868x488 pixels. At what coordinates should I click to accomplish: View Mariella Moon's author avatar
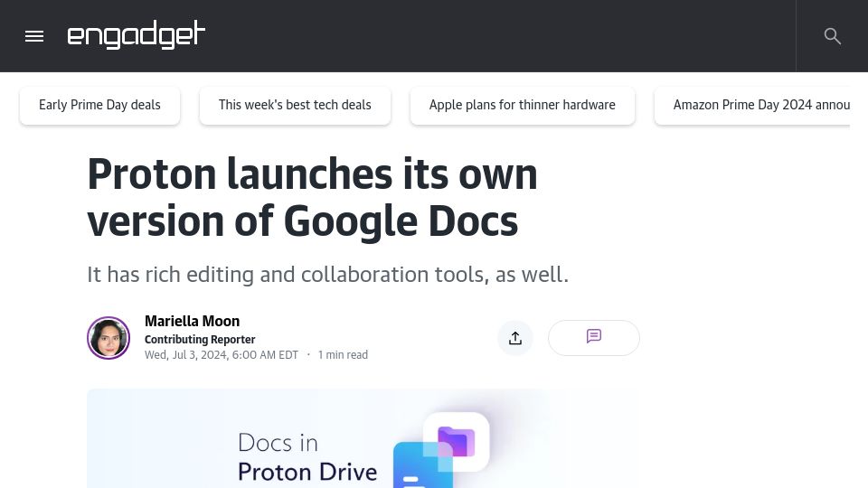pyautogui.click(x=108, y=338)
